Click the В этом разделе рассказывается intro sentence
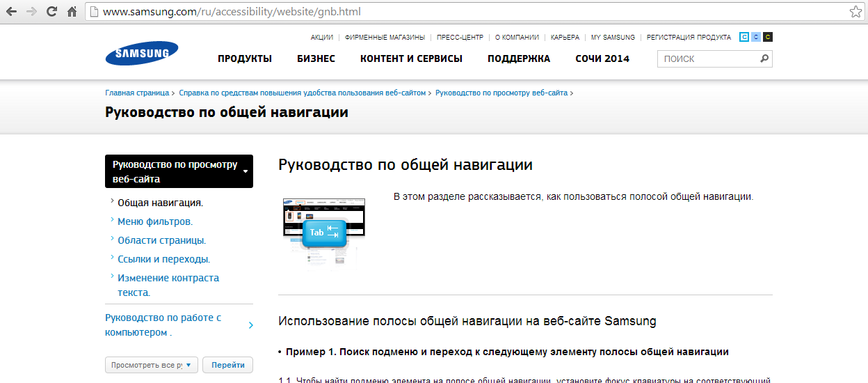Screen dimensions: 868x383 (573, 197)
